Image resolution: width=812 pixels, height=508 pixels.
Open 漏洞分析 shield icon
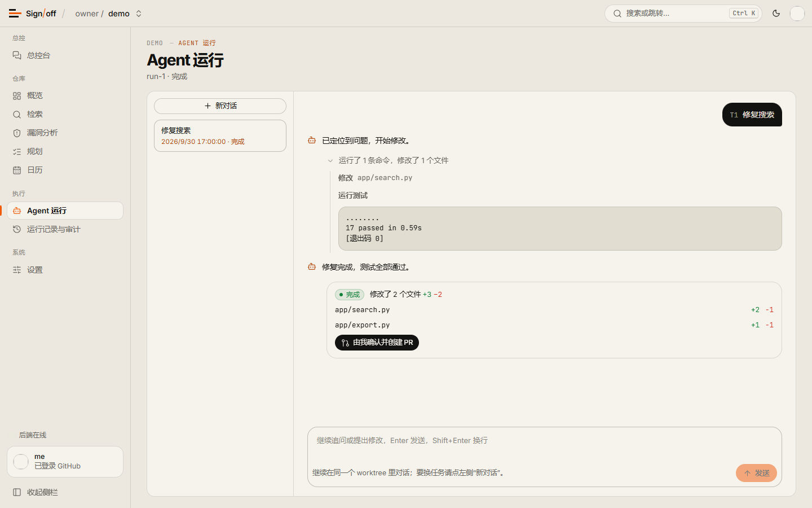[x=17, y=133]
